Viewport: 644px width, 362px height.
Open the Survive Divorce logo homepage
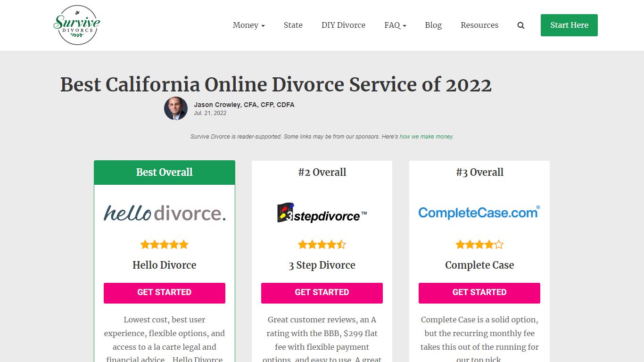[77, 25]
